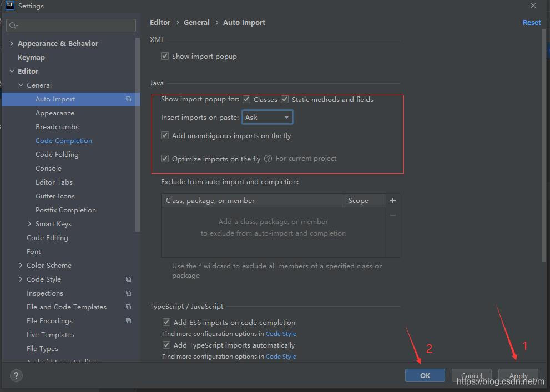The width and height of the screenshot is (550, 392).
Task: Select Keymap in settings tree
Action: (x=31, y=58)
